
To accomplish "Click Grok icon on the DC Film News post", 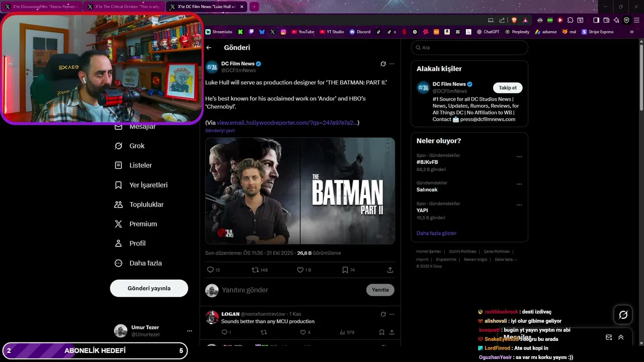I will click(x=383, y=64).
